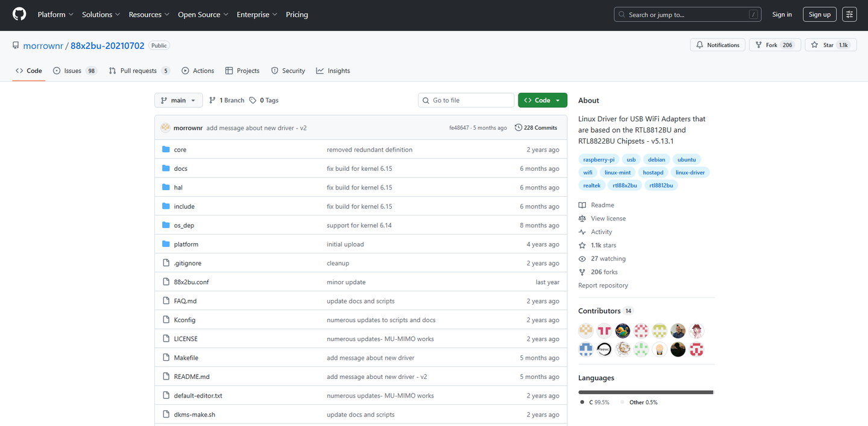Switch to the Pull requests tab
This screenshot has width=868, height=426.
point(140,71)
